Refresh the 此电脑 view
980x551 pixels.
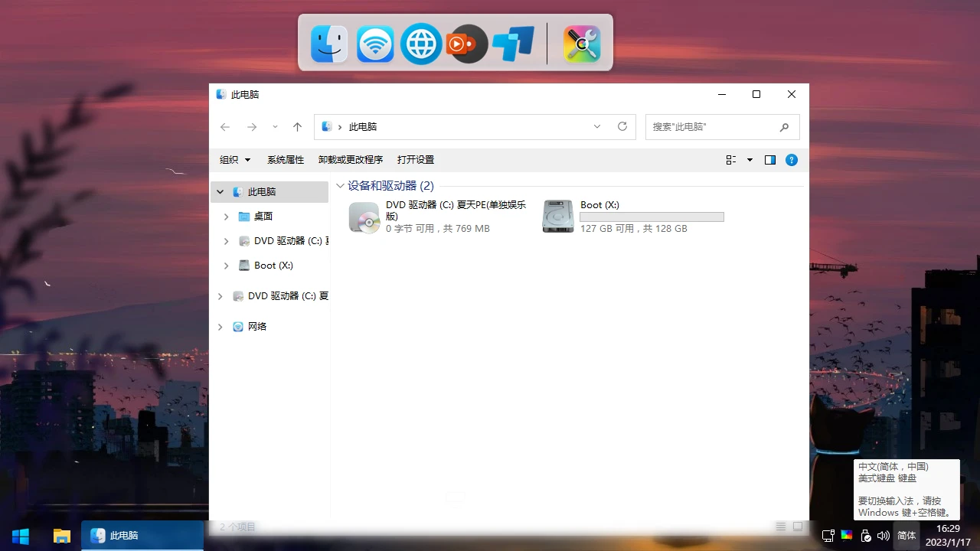622,127
